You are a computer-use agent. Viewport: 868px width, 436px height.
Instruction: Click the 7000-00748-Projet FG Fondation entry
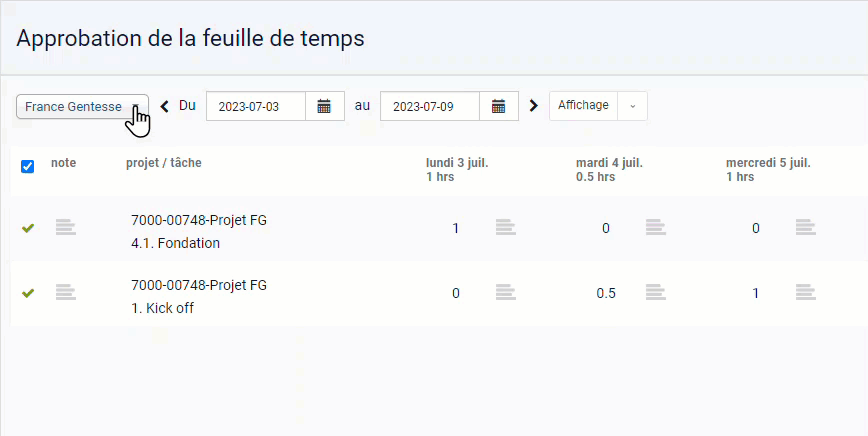(x=199, y=232)
